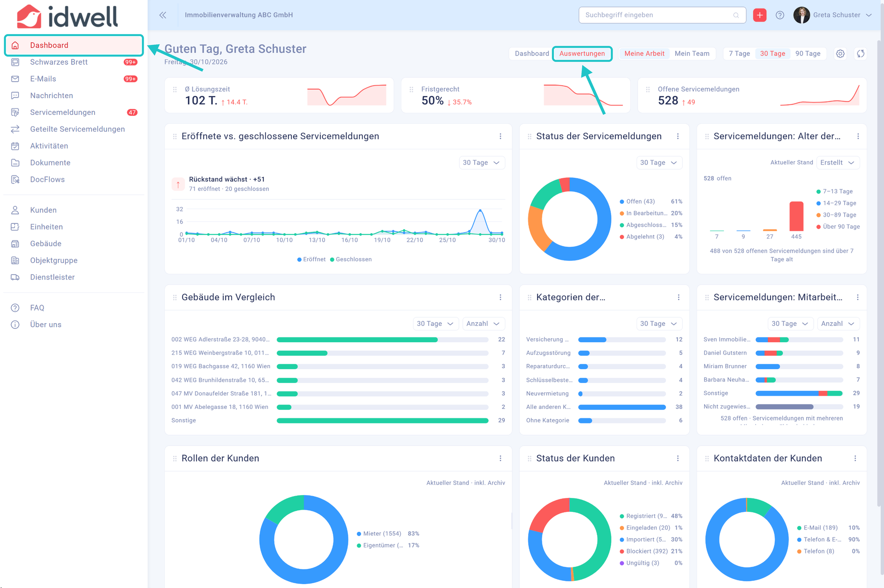Open the Erstellt dropdown in Alter card
The image size is (884, 588).
(x=838, y=163)
